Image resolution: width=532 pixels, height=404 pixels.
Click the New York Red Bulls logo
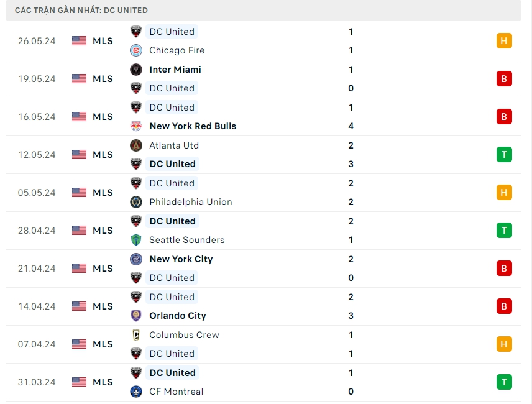tap(136, 126)
